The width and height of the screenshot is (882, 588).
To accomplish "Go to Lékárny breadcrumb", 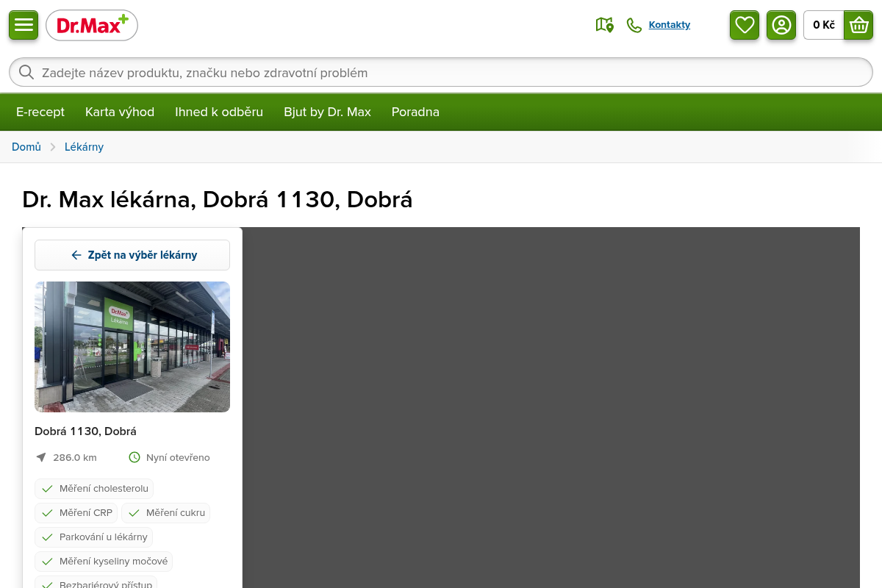I will (x=84, y=147).
